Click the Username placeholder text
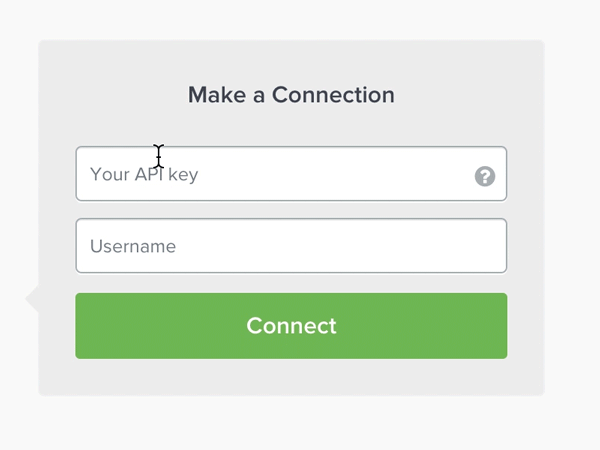Image resolution: width=600 pixels, height=450 pixels. click(133, 246)
